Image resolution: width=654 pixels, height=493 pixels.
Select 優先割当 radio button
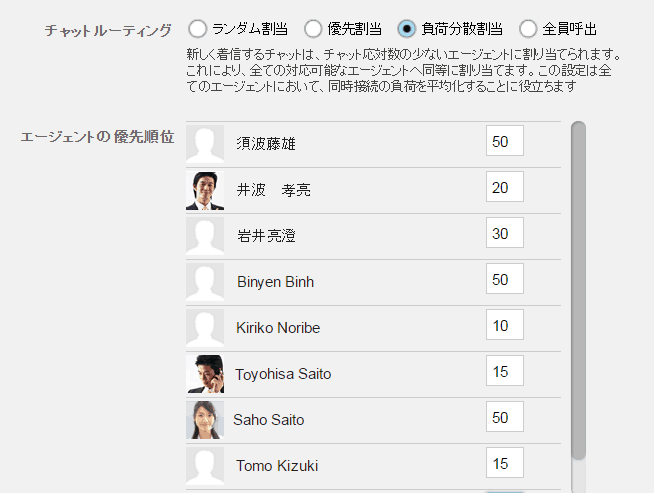click(x=314, y=29)
